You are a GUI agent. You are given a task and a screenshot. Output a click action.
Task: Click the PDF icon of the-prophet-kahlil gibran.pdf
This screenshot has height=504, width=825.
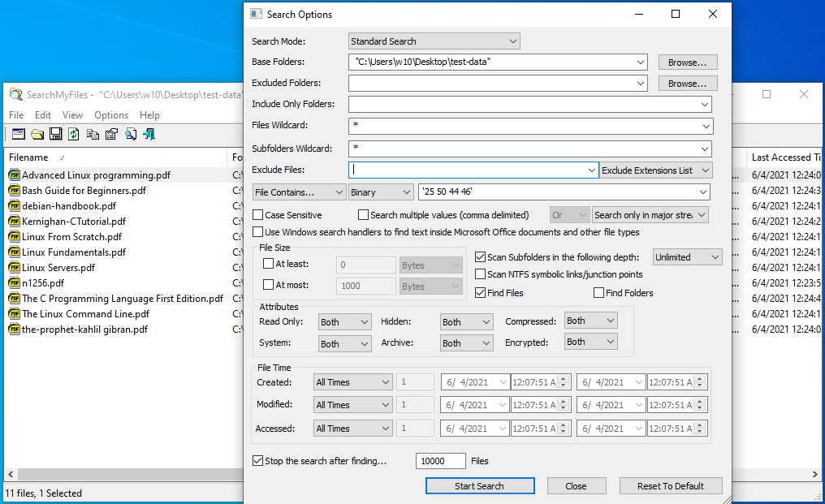(14, 329)
